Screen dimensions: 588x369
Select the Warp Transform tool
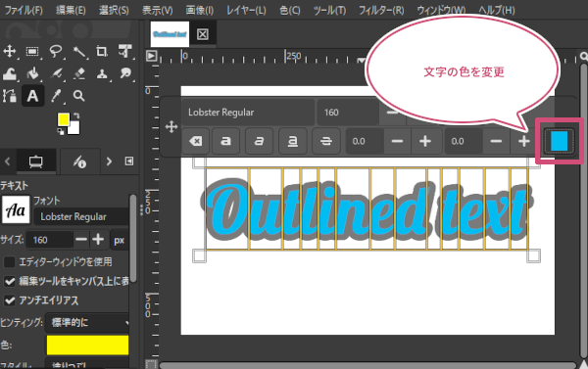[10, 73]
